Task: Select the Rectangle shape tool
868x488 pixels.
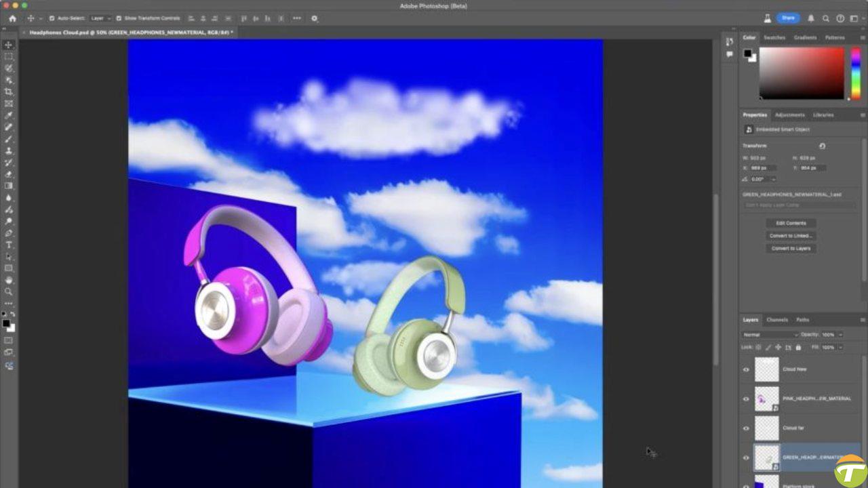Action: point(9,268)
